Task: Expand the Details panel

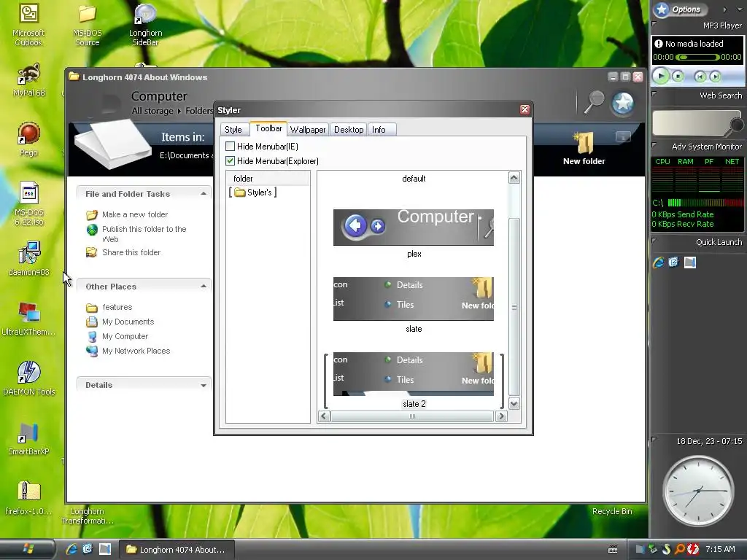Action: click(x=204, y=385)
